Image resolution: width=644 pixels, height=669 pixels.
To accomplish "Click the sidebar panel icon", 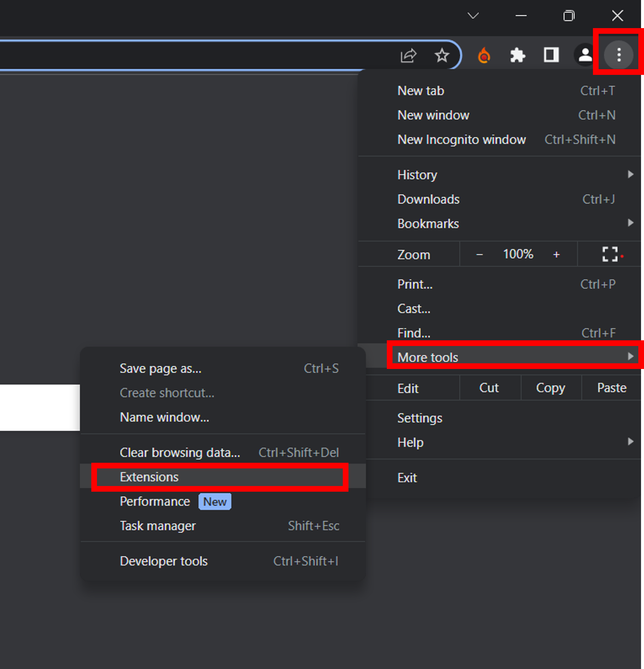I will pos(550,54).
